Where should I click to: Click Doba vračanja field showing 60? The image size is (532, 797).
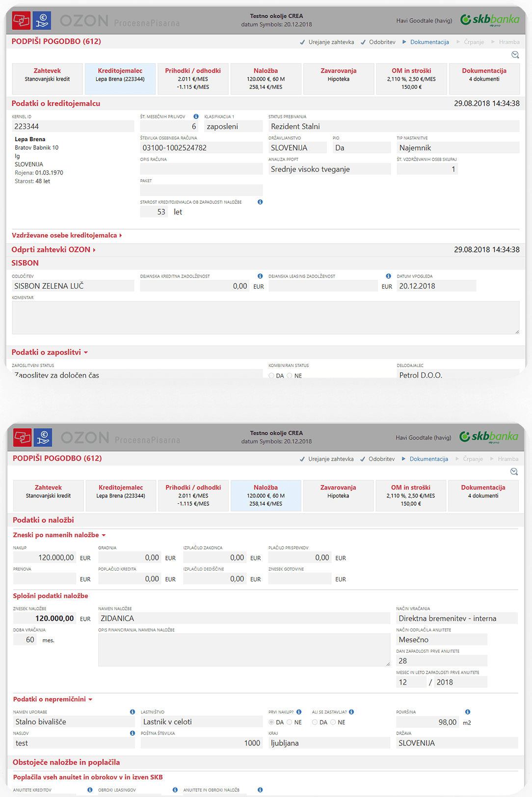(25, 639)
